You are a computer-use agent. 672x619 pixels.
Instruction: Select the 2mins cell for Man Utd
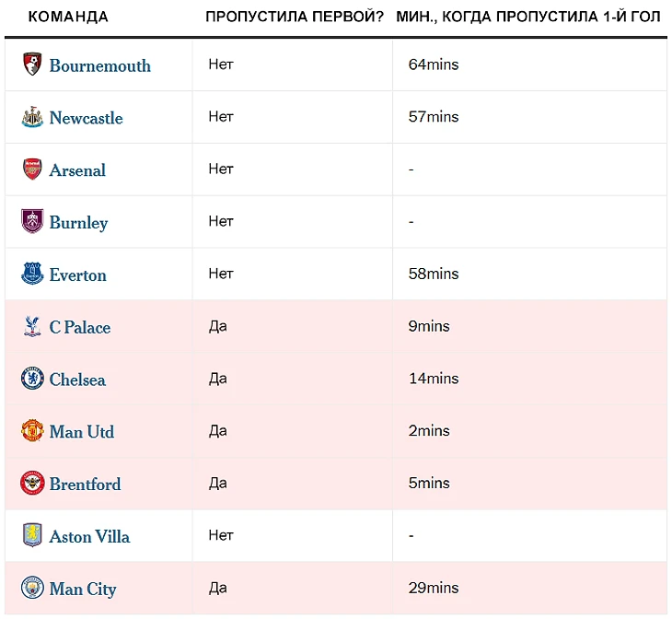(429, 431)
